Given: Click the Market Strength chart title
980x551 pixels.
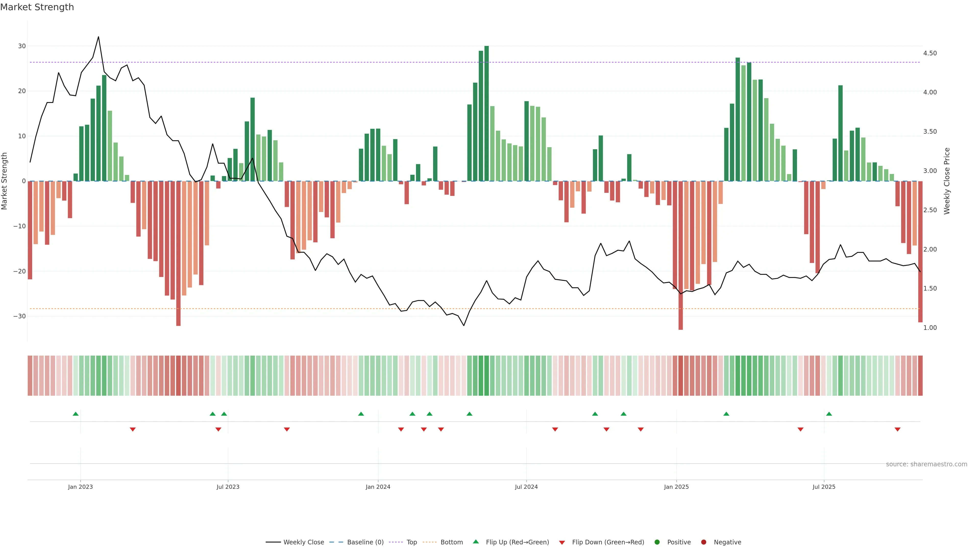Looking at the screenshot, I should click(37, 7).
